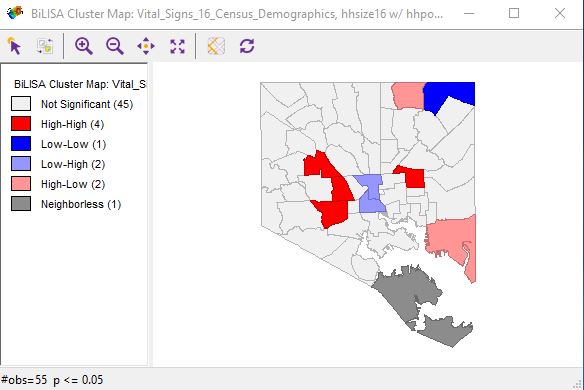
Task: Select the Zoom In magnifier tool
Action: coord(83,46)
